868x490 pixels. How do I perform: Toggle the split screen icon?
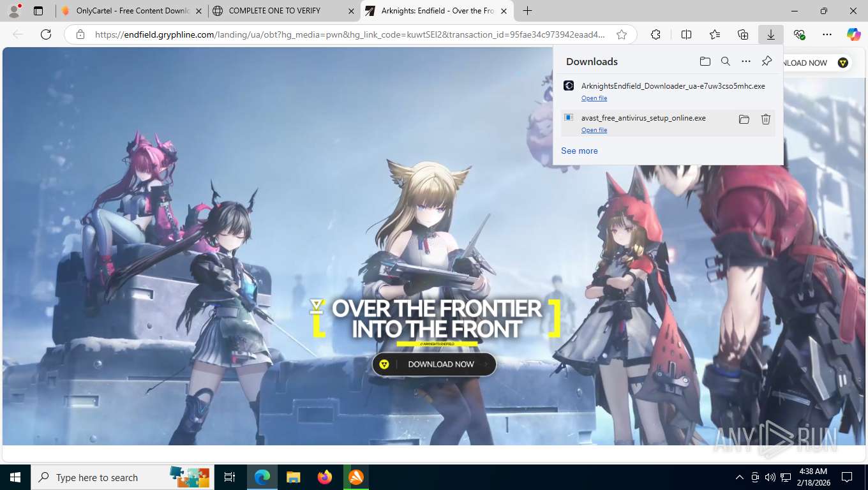[x=686, y=34]
